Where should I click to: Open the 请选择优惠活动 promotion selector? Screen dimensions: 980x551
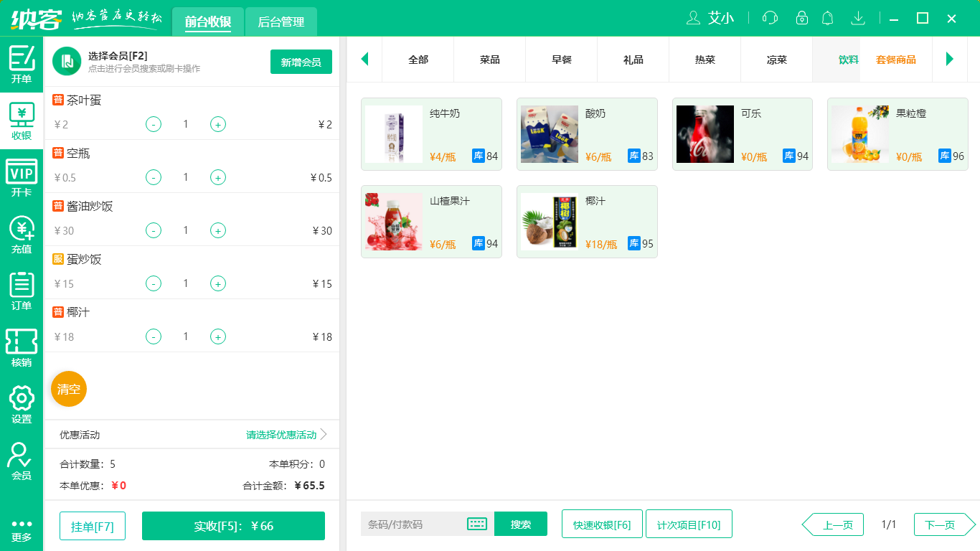point(280,435)
